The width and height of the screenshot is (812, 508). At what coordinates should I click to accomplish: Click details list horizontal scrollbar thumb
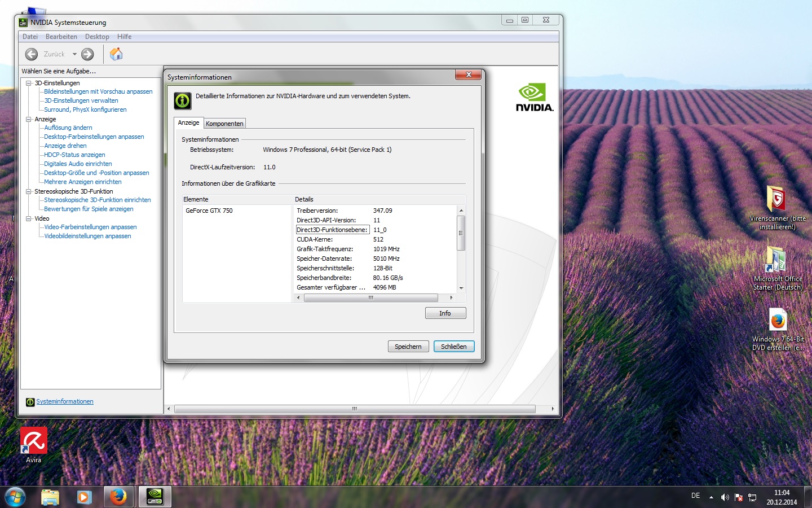(x=370, y=297)
